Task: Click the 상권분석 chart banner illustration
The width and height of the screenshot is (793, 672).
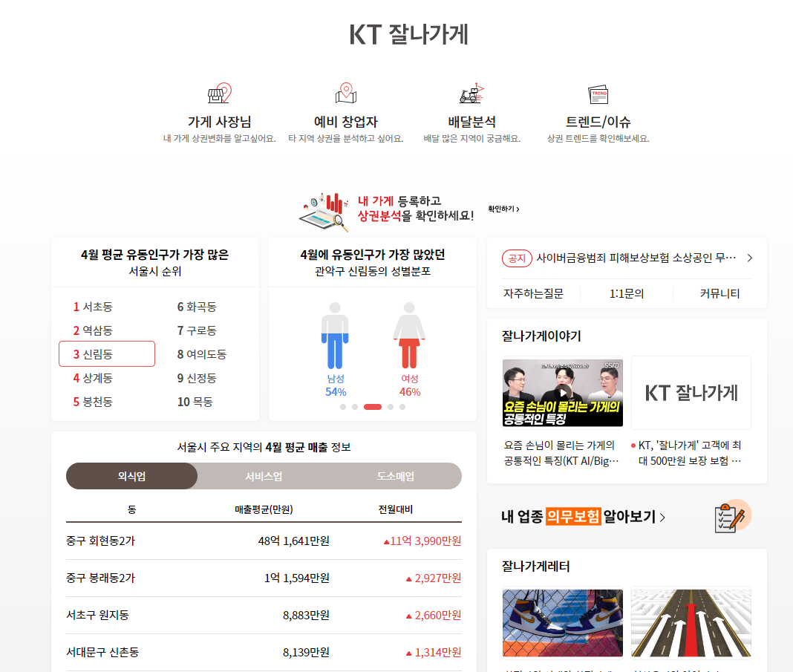Action: point(324,212)
